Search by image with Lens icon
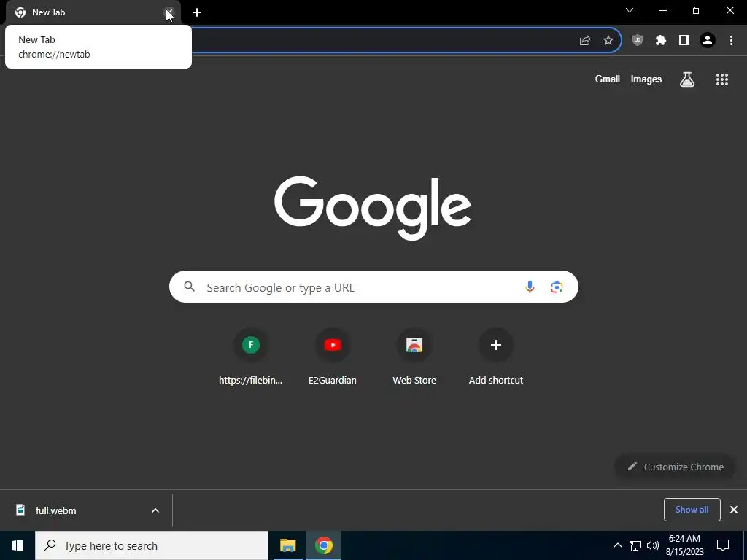The width and height of the screenshot is (747, 560). pyautogui.click(x=557, y=287)
